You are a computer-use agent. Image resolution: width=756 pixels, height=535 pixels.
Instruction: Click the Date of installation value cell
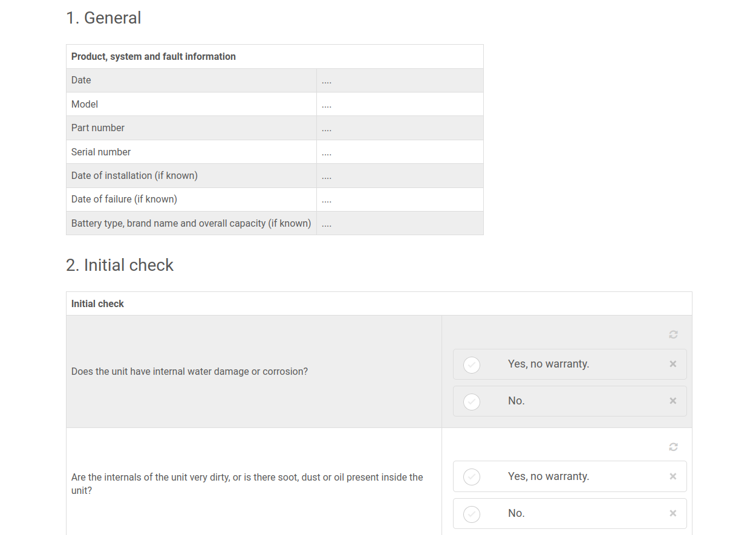pos(399,176)
